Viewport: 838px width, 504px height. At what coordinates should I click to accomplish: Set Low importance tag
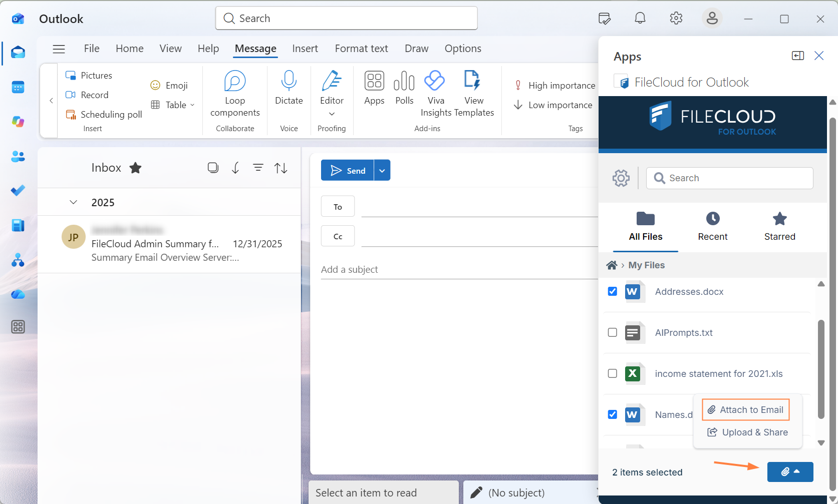(x=553, y=105)
